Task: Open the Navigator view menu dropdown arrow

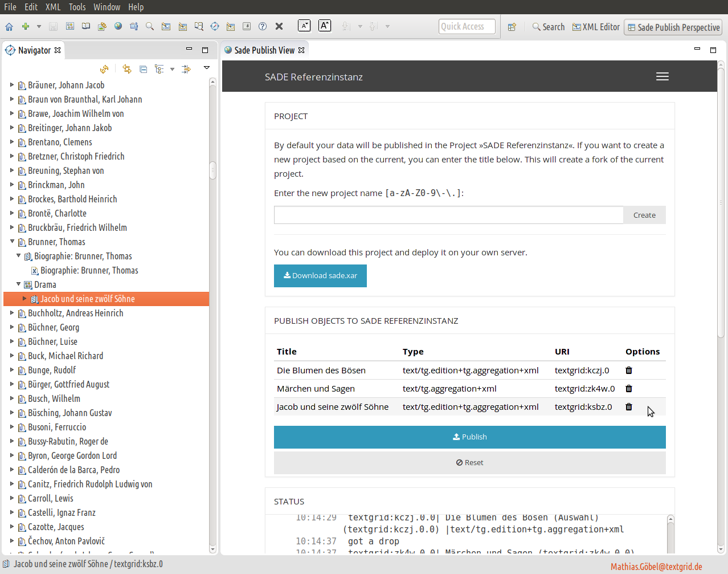Action: point(207,68)
